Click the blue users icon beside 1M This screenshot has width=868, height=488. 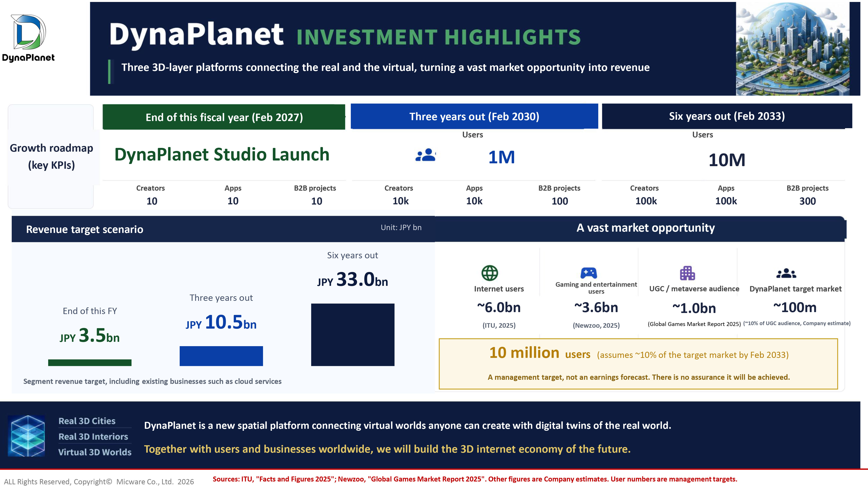click(426, 155)
